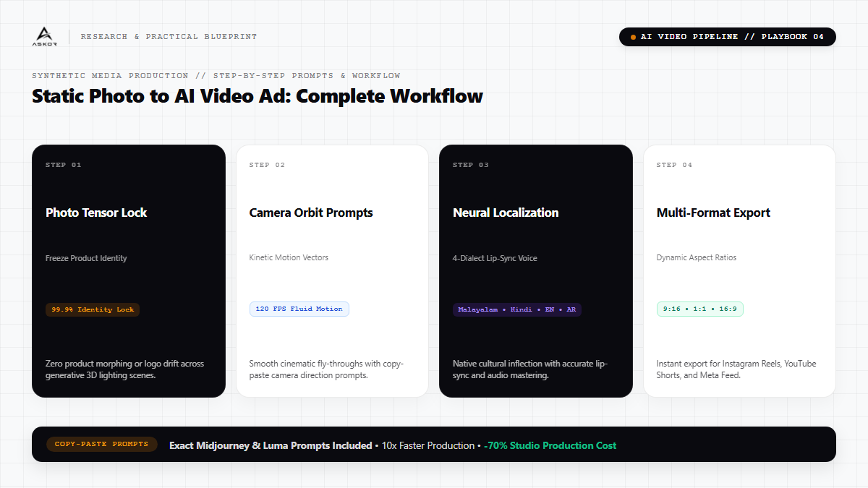Image resolution: width=868 pixels, height=488 pixels.
Task: Click the STEP 02 label
Action: pyautogui.click(x=268, y=165)
